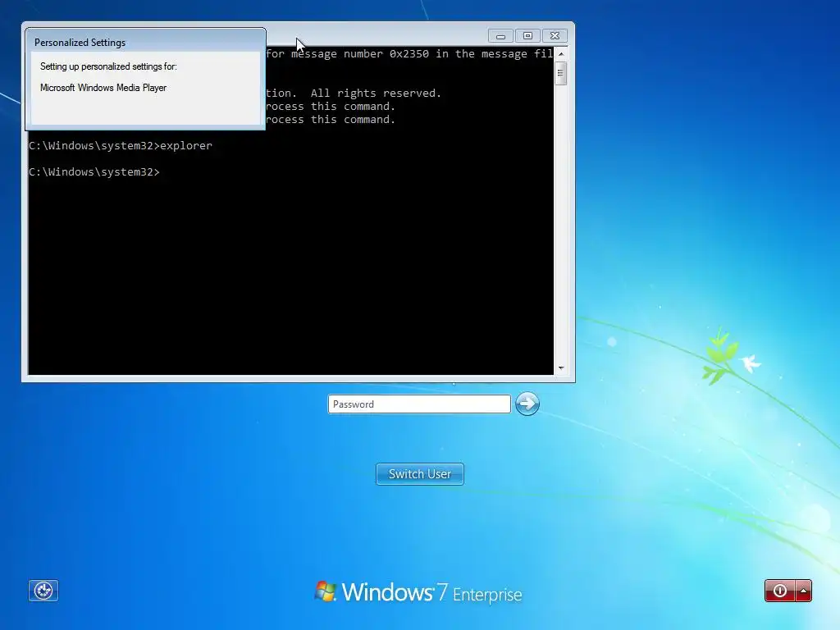Click the command prompt scroll down arrow

pyautogui.click(x=561, y=368)
